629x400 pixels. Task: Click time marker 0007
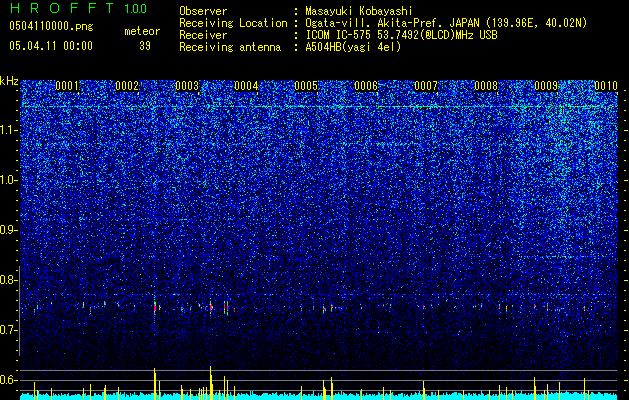pyautogui.click(x=426, y=86)
